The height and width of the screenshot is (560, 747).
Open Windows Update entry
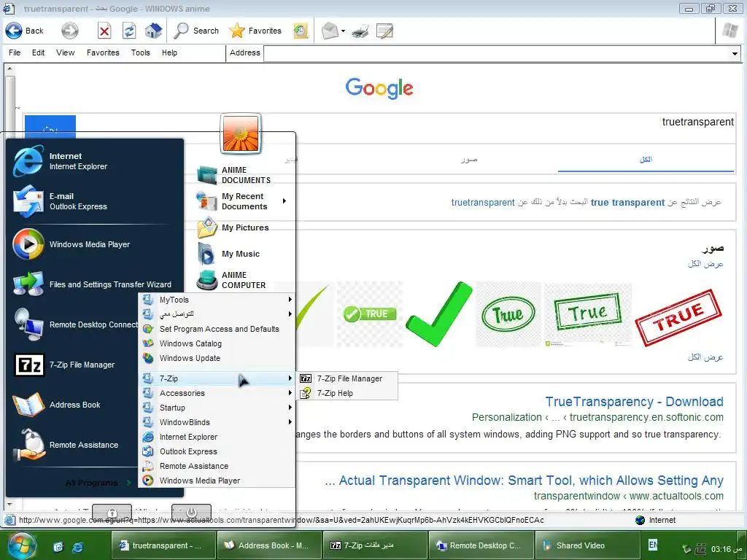pyautogui.click(x=217, y=358)
